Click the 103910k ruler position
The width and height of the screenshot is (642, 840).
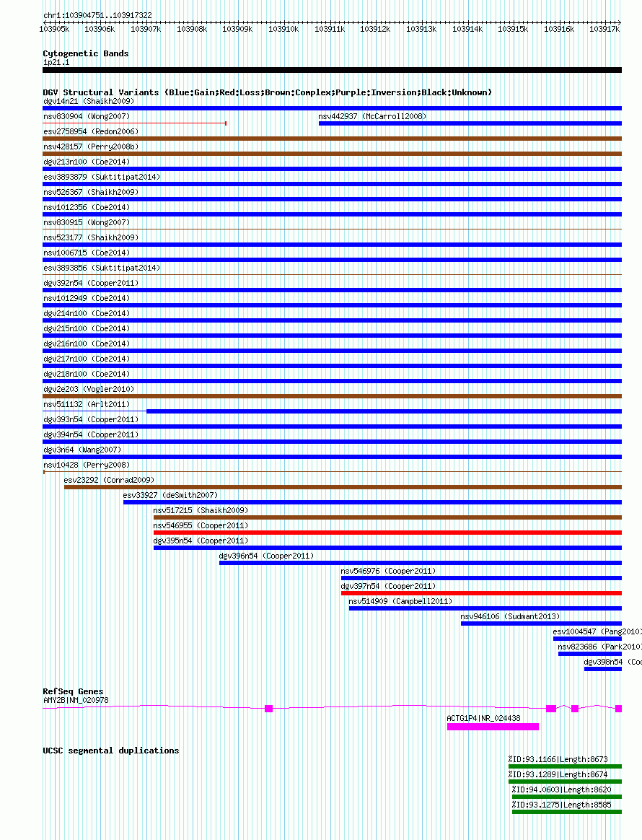(x=283, y=30)
